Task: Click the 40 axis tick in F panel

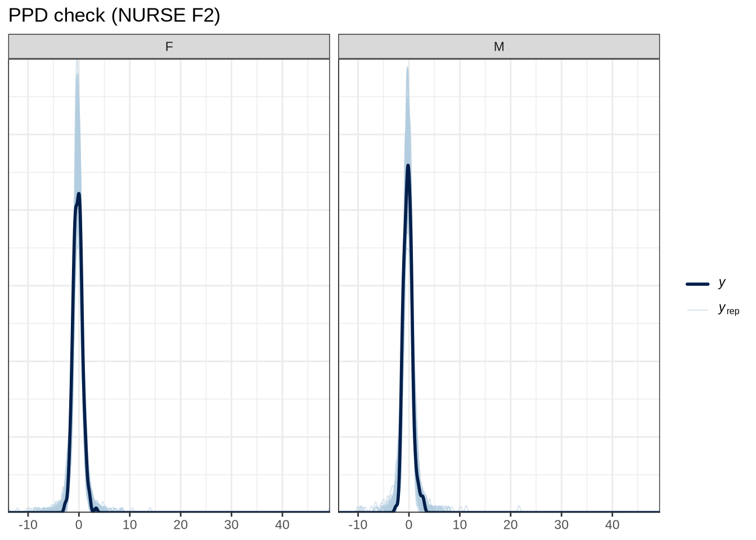Action: tap(282, 525)
